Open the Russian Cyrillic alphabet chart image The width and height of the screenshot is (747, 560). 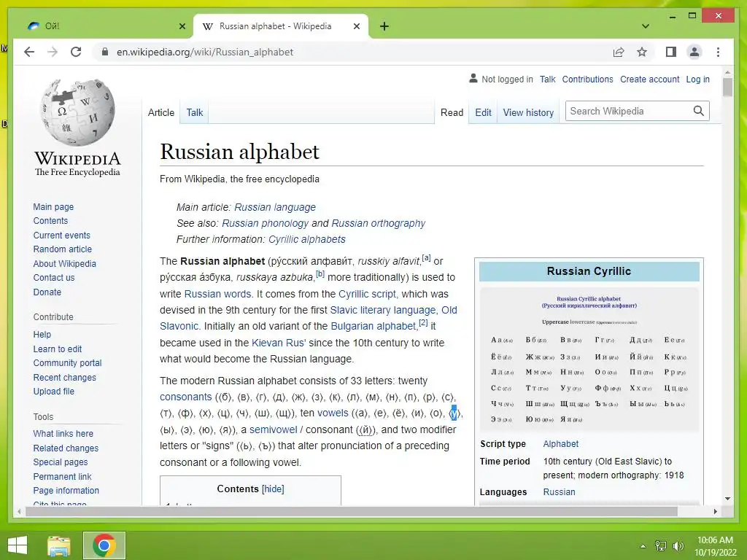click(x=589, y=360)
